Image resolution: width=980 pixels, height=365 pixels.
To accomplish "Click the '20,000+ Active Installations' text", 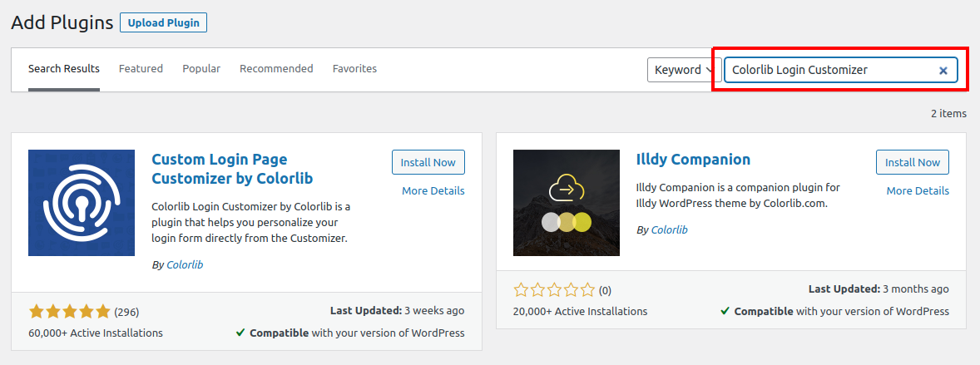I will coord(580,311).
